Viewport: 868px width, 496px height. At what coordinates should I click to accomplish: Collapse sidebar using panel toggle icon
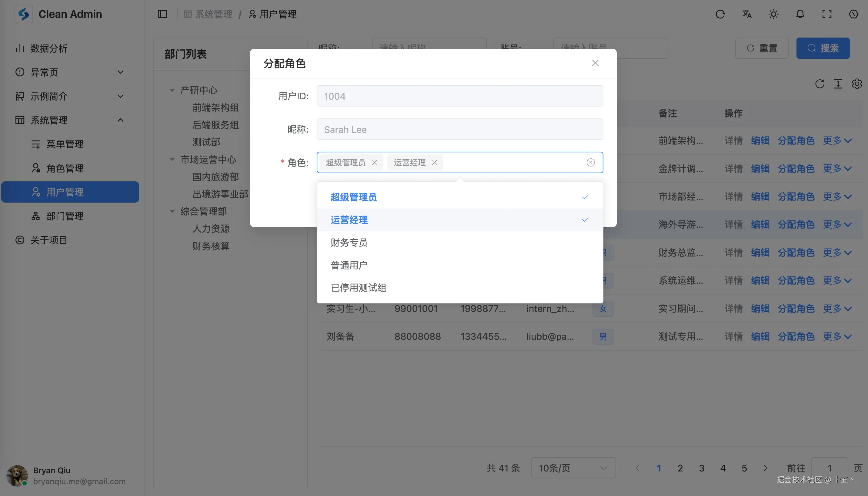pyautogui.click(x=162, y=14)
